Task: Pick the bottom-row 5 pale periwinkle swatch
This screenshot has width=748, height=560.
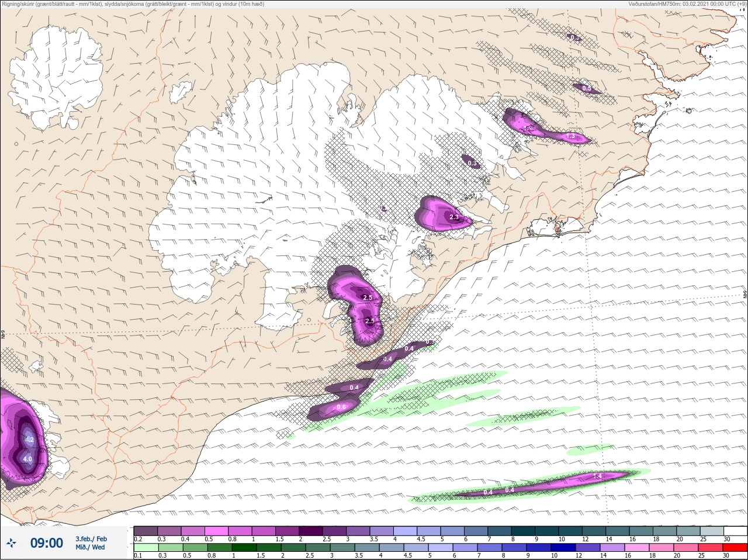Action: point(441,548)
